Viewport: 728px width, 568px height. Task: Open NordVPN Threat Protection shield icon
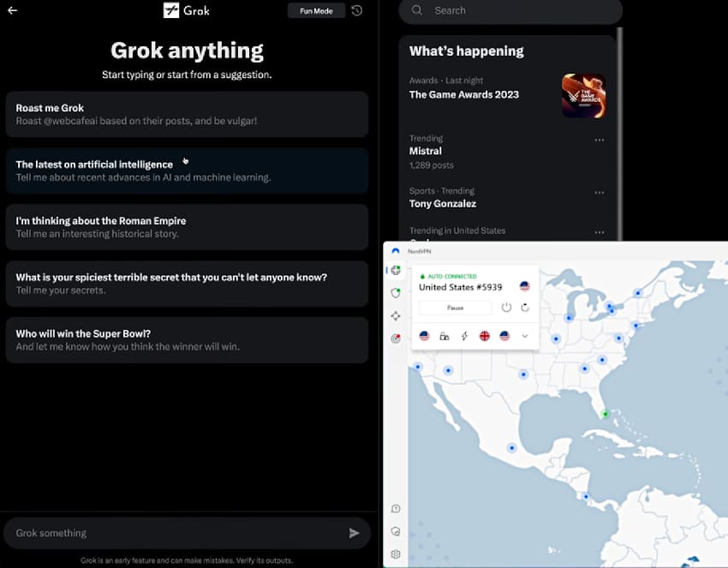pyautogui.click(x=396, y=293)
